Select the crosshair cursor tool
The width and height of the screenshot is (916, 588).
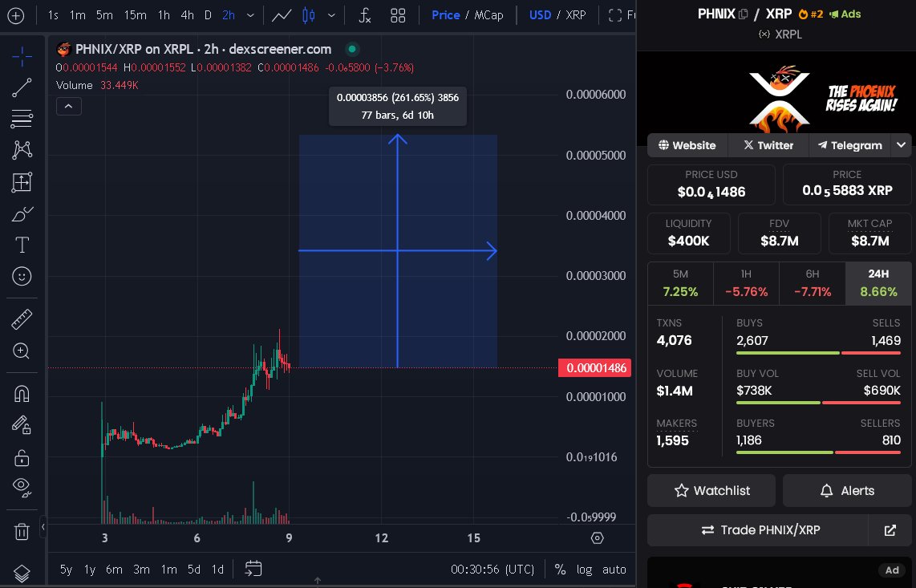coord(22,56)
